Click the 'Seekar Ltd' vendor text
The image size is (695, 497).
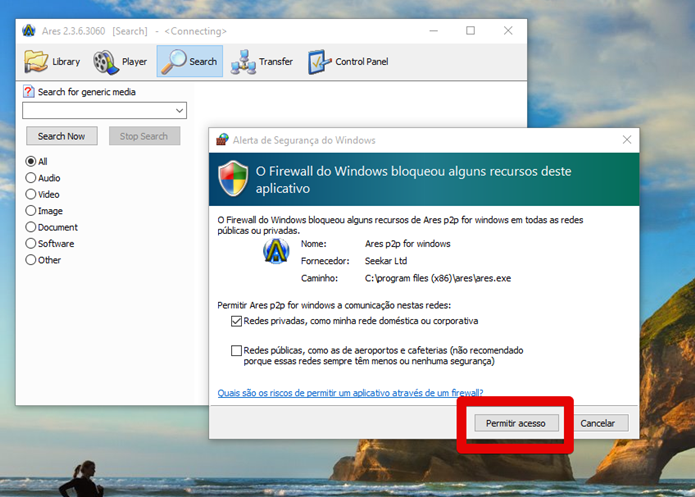(386, 261)
